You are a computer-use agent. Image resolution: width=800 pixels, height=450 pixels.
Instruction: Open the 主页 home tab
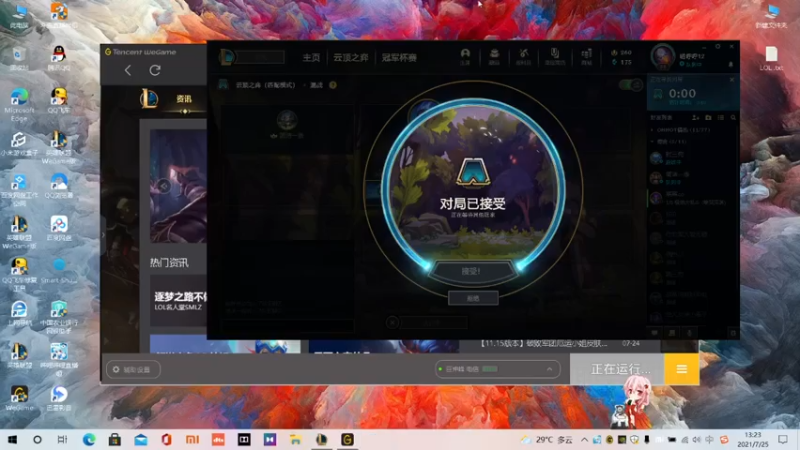click(x=311, y=58)
